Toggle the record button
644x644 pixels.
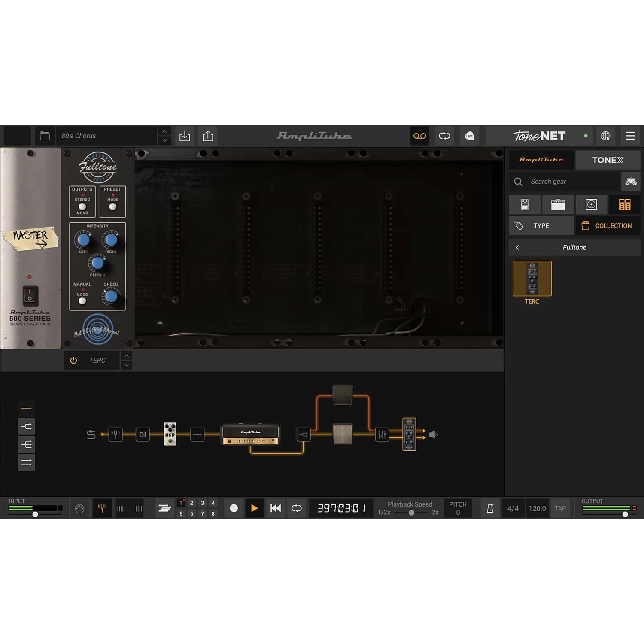pyautogui.click(x=234, y=508)
